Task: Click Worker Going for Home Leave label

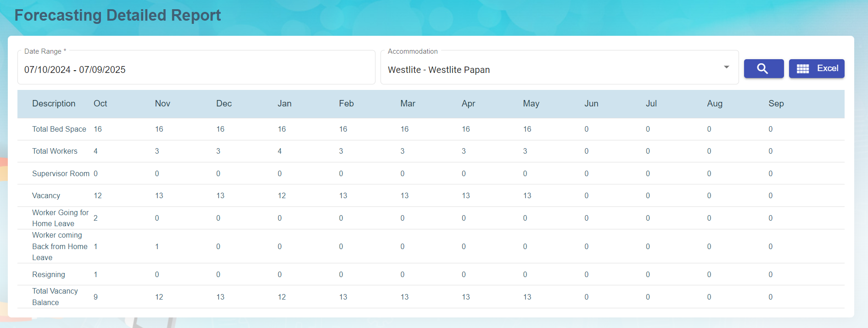Action: [60, 218]
